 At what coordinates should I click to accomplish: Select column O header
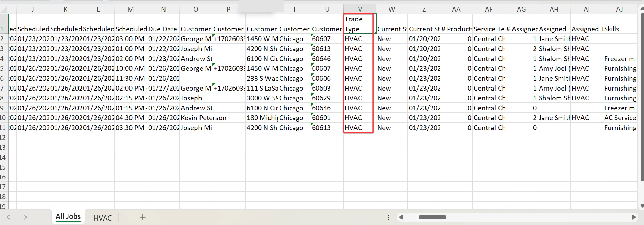click(196, 9)
